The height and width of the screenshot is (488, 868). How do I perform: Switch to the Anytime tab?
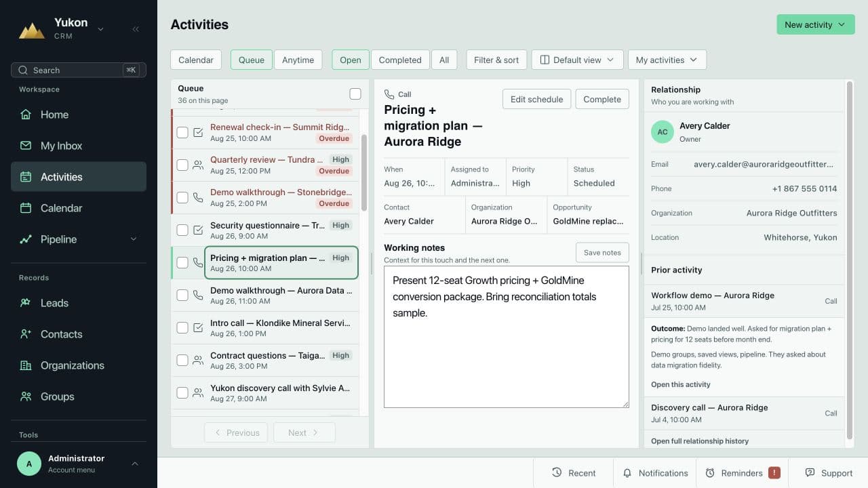(298, 60)
